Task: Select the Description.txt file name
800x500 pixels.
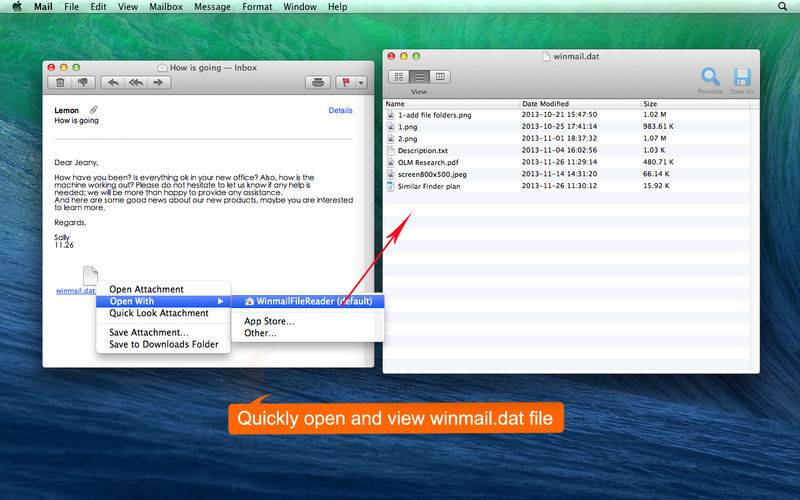Action: pos(422,151)
